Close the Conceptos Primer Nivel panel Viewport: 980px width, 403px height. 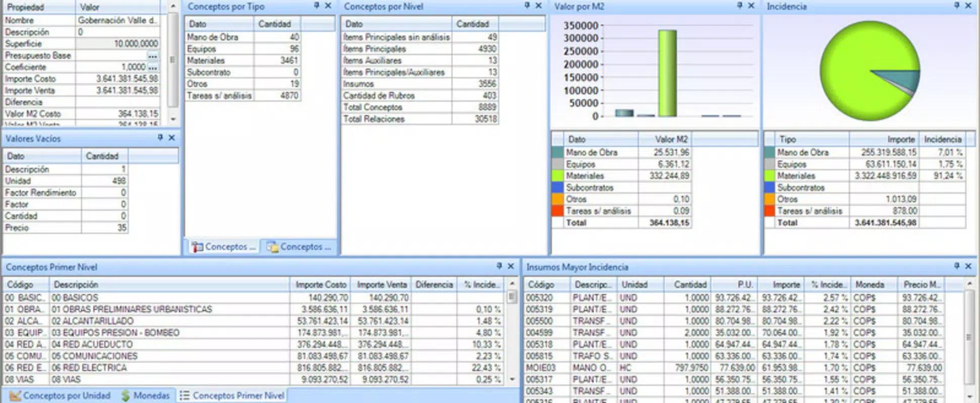tap(510, 266)
